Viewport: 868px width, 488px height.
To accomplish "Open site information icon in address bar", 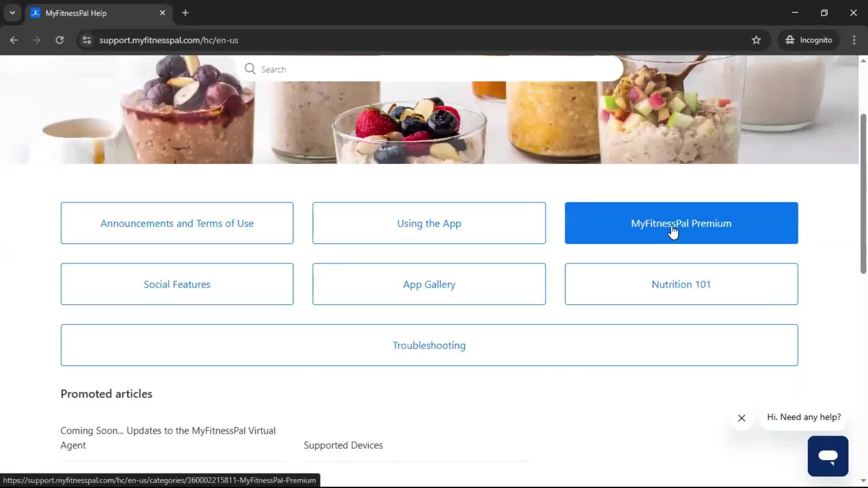I will click(x=87, y=40).
